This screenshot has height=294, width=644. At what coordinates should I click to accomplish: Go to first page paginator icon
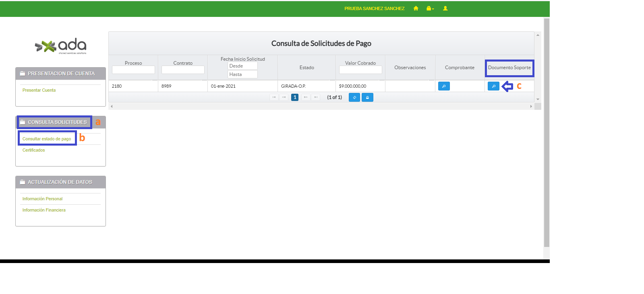coord(274,97)
